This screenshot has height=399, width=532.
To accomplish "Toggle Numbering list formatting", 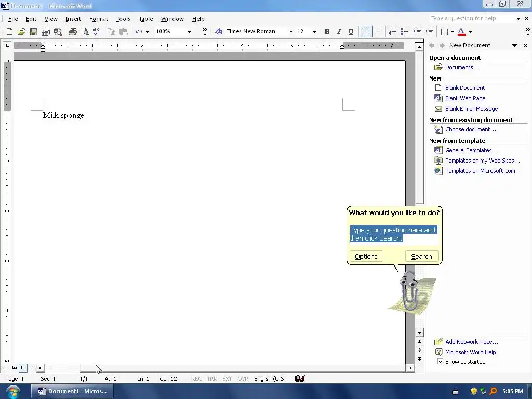I will tap(393, 32).
